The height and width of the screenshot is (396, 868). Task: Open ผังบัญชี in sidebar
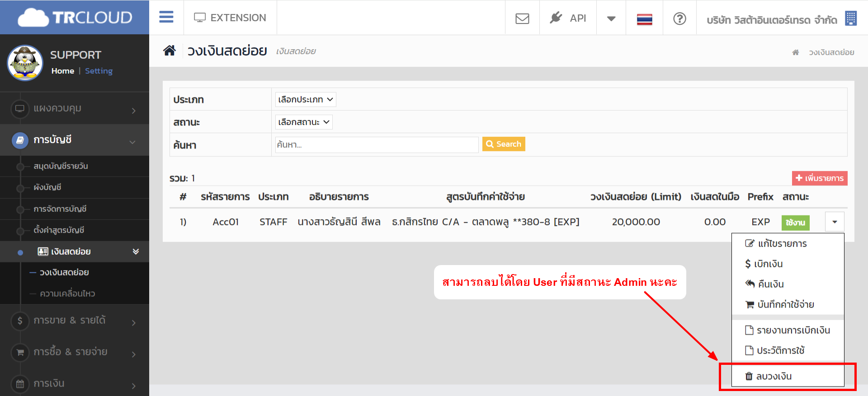point(47,187)
